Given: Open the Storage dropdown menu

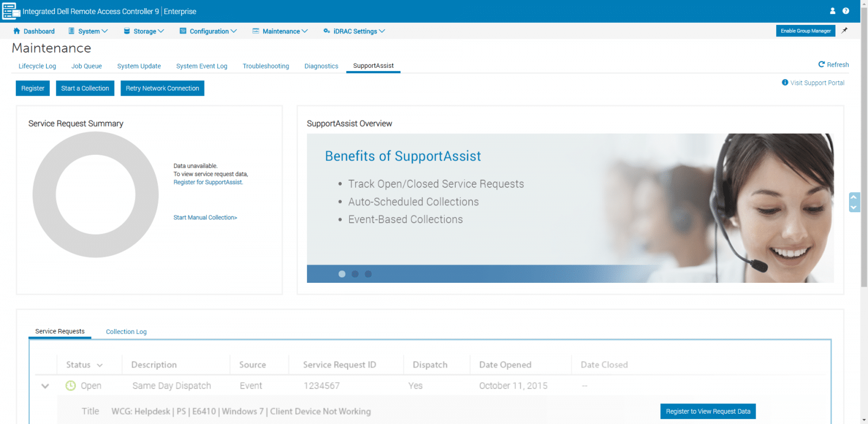Looking at the screenshot, I should tap(144, 31).
